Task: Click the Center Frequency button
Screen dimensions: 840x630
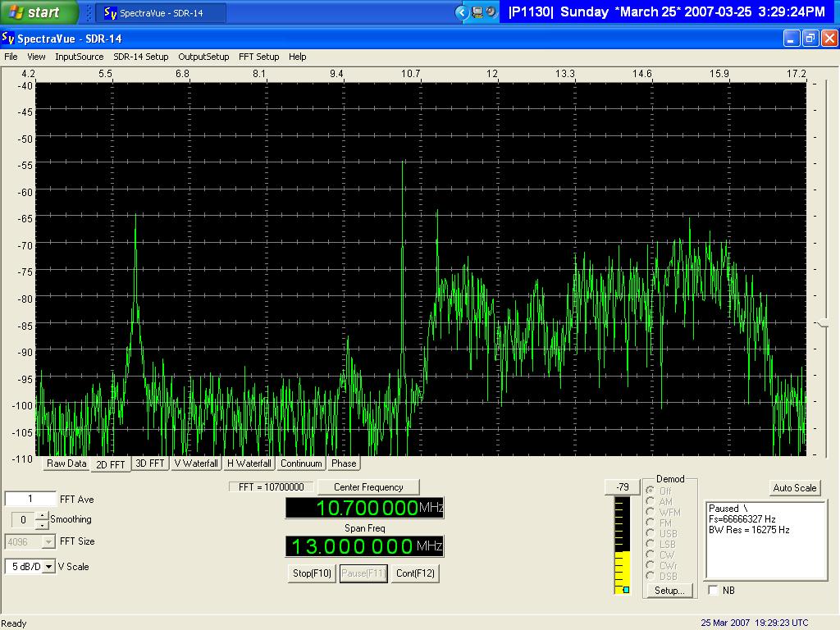Action: (368, 487)
